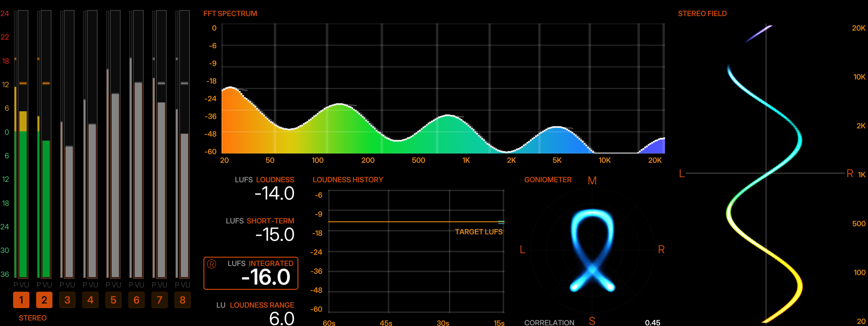Image resolution: width=868 pixels, height=326 pixels.
Task: Click the 20K label on stereo field
Action: point(859,28)
